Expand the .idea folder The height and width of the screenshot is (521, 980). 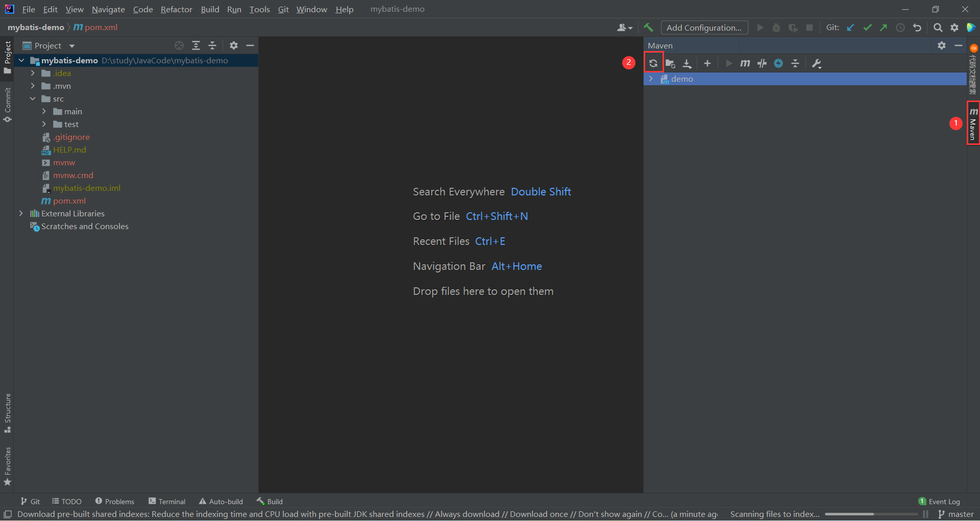click(33, 73)
